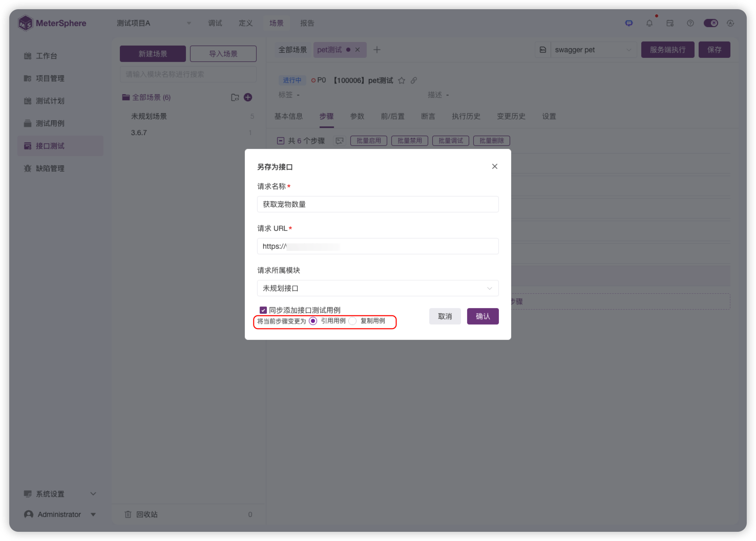This screenshot has width=756, height=541.
Task: Open the 请求所属模块 dropdown
Action: coord(378,288)
